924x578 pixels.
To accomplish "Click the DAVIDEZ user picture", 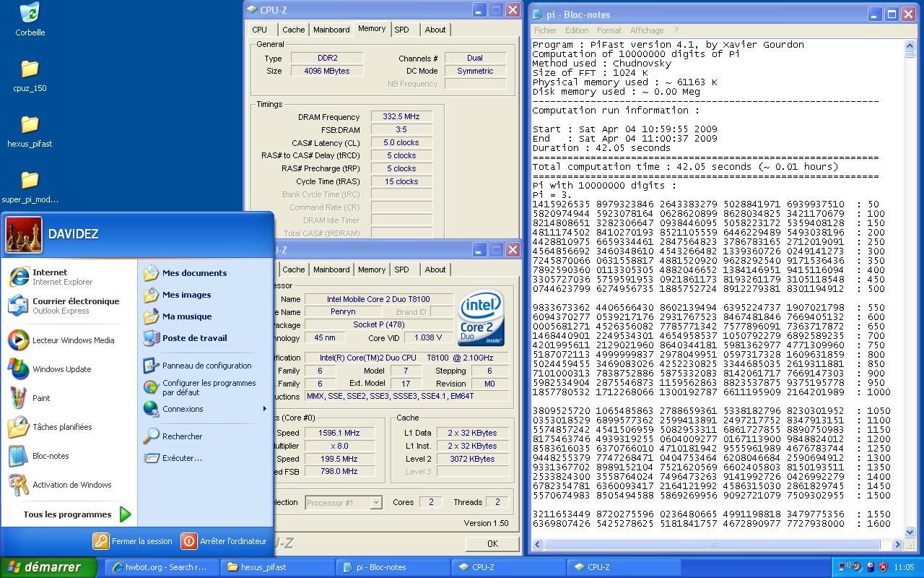I will tap(24, 235).
